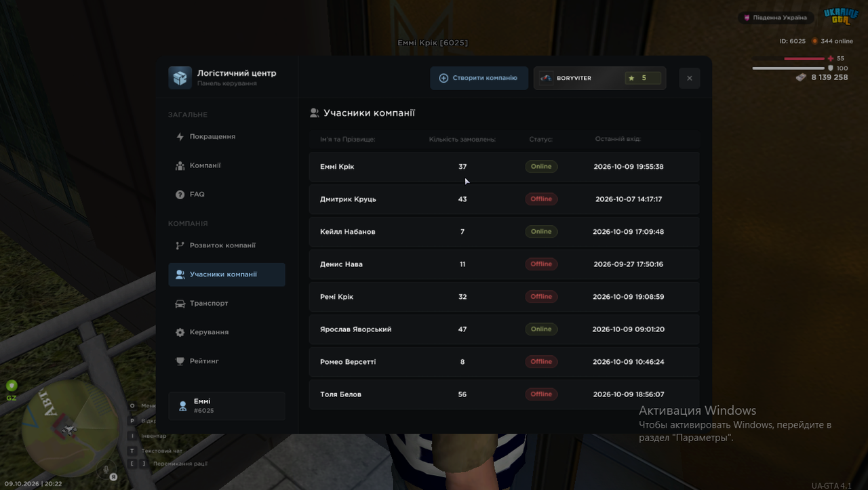Open the Покращення menu item
This screenshot has width=868, height=490.
(226, 137)
